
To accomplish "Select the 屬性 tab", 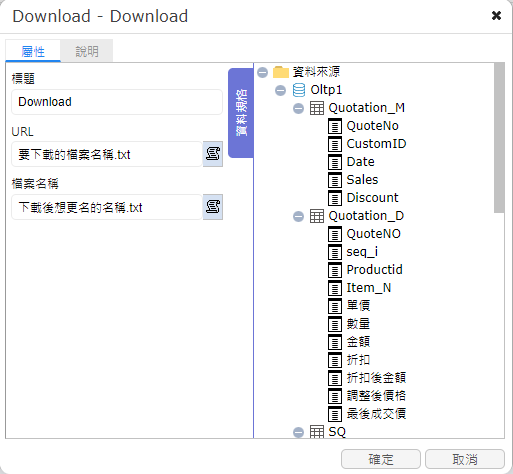I will tap(33, 51).
